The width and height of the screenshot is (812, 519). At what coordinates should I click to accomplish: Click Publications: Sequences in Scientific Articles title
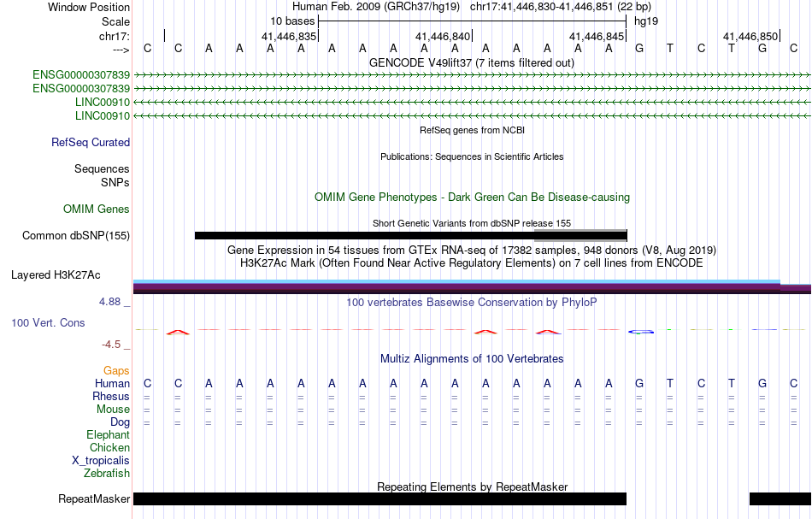[472, 157]
